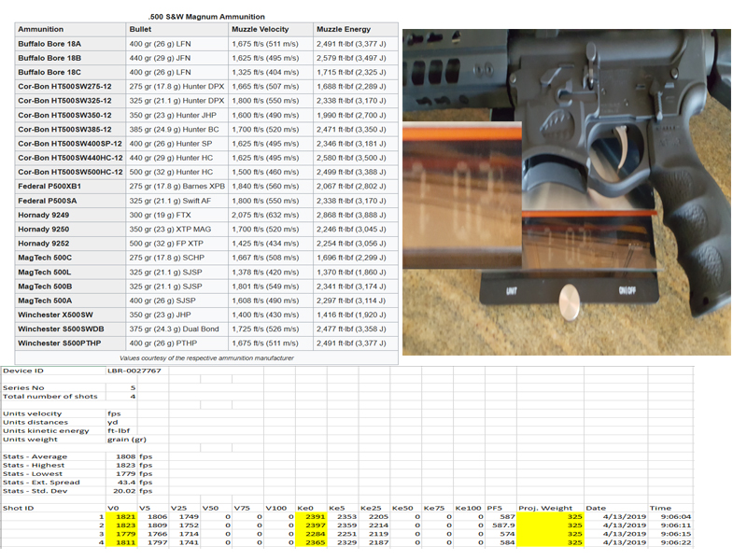Select the 'PF5' column header
Screen dimensions: 747x560
coord(495,508)
